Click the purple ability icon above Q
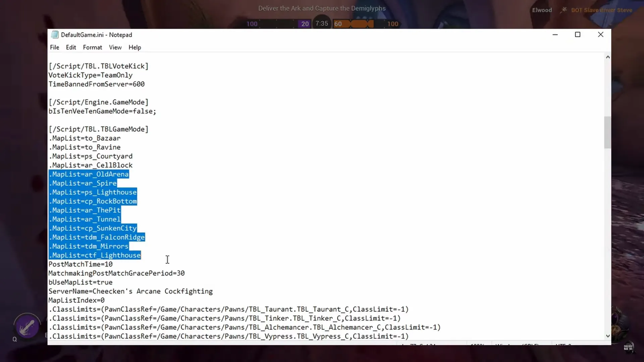Image resolution: width=644 pixels, height=362 pixels. [x=27, y=326]
